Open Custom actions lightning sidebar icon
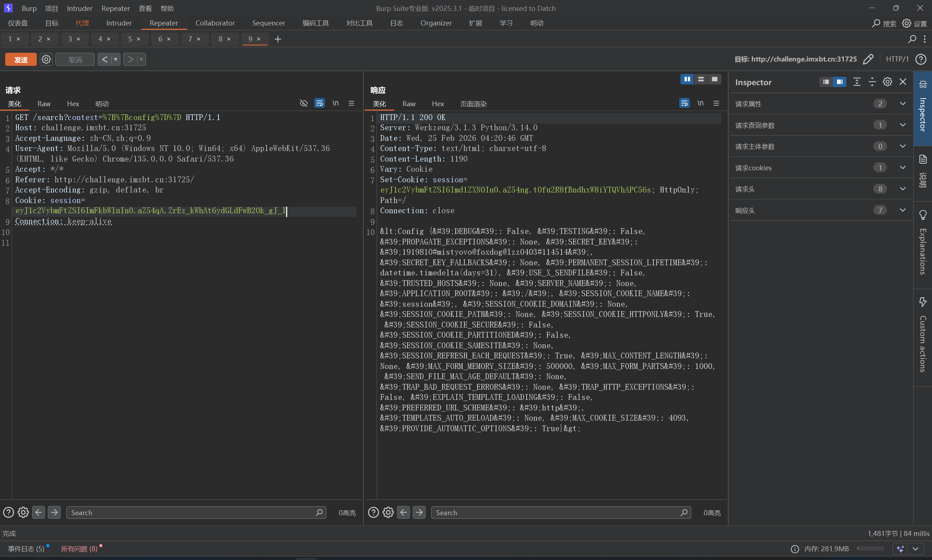 coord(923,302)
